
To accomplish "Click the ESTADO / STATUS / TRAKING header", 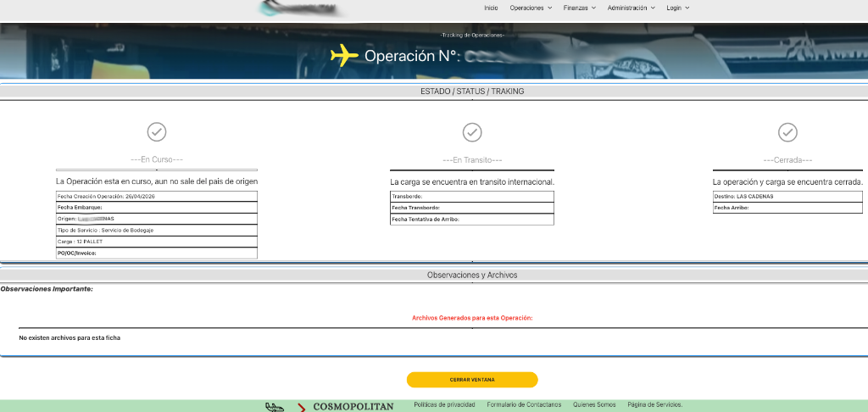I will pyautogui.click(x=472, y=92).
